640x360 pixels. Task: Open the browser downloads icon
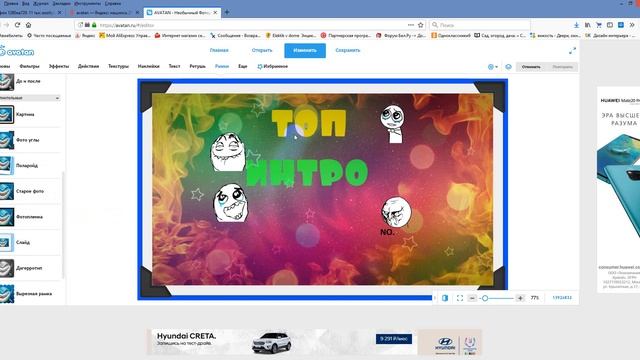tap(576, 25)
